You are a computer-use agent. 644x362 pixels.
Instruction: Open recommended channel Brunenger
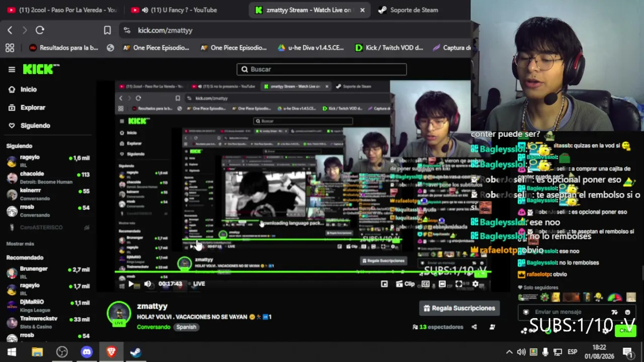[48, 272]
